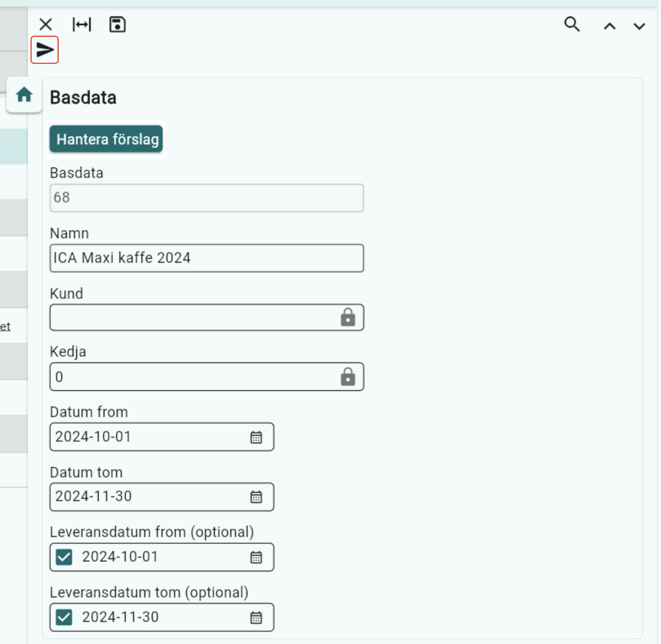Viewport: 661px width, 644px height.
Task: Uncheck the Leveransdatum from checkbox
Action: pyautogui.click(x=64, y=557)
